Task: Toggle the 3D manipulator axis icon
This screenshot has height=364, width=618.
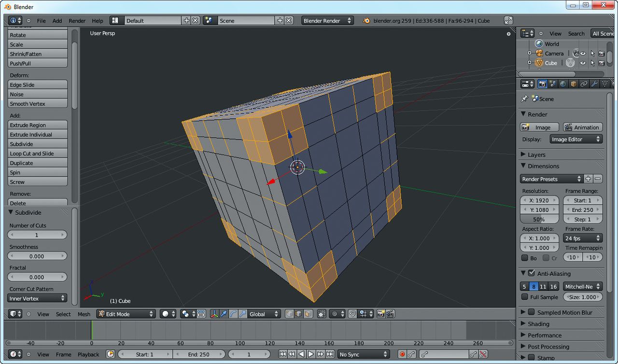Action: (x=214, y=314)
